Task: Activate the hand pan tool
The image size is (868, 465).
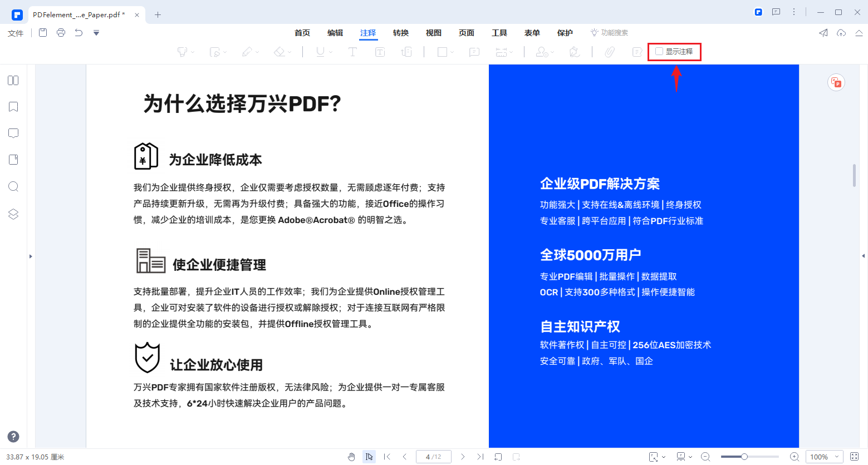Action: (x=351, y=457)
